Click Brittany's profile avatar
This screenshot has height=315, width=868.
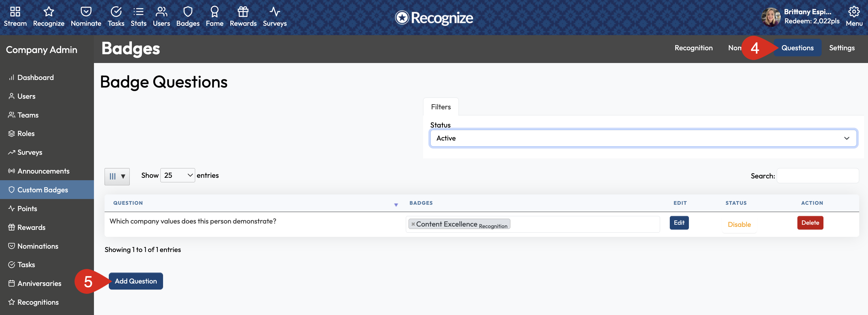771,17
